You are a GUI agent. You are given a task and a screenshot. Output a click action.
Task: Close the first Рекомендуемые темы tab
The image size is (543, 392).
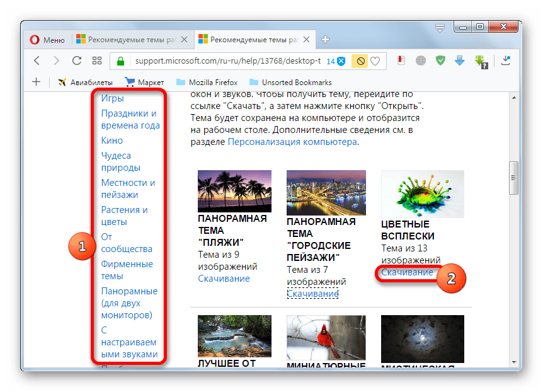[184, 40]
